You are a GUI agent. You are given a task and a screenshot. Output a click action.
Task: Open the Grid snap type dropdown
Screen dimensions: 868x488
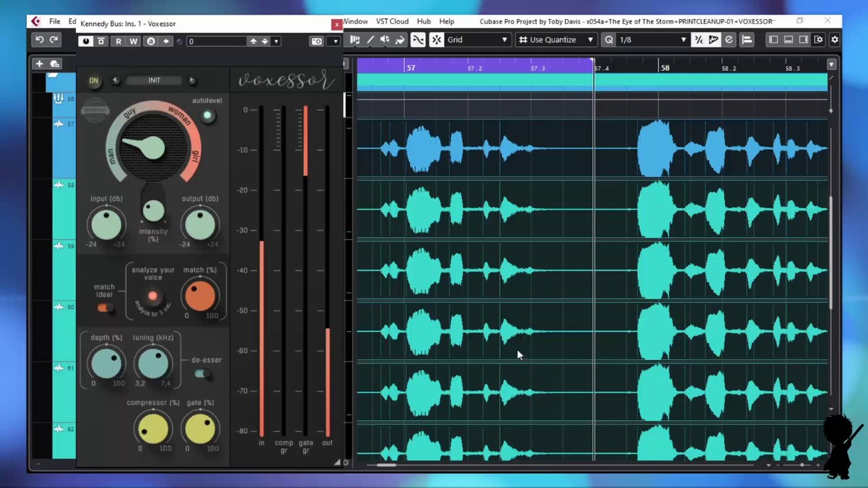[477, 40]
